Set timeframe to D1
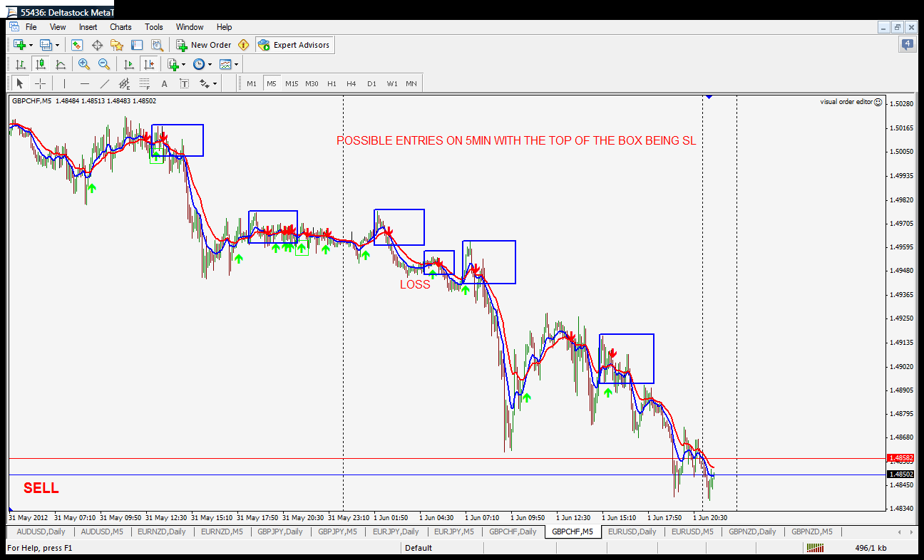Screen dimensions: 924x560 click(x=371, y=83)
